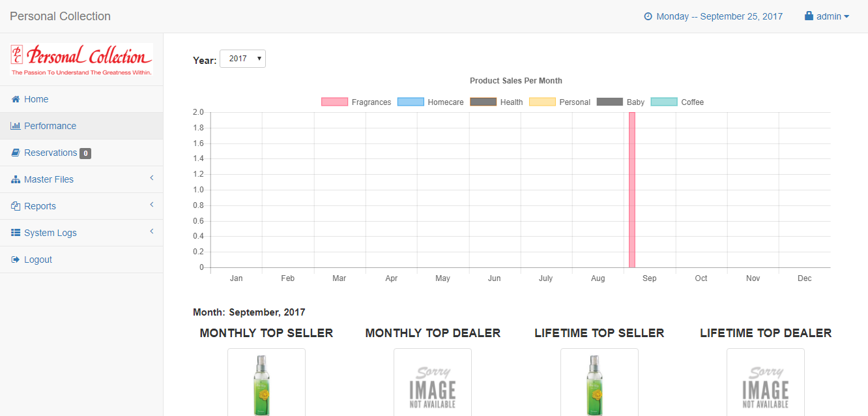Toggle Coffee series in chart legend
Viewport: 868px width, 416px height.
(678, 102)
